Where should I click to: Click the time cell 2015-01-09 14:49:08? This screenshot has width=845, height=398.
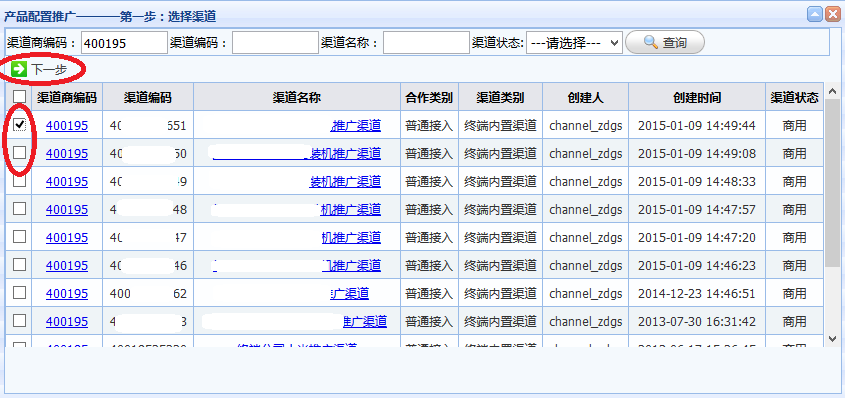697,153
